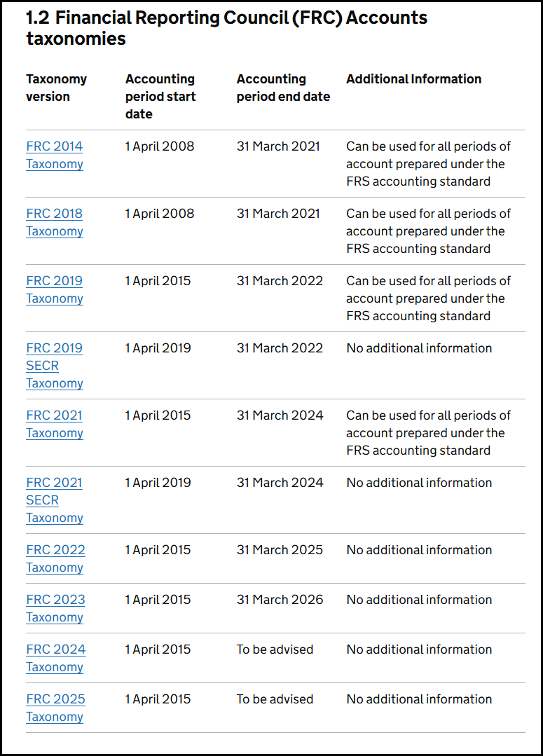Open the FRC 2025 Taxonomy link
Viewport: 543px width, 756px height.
[x=55, y=708]
